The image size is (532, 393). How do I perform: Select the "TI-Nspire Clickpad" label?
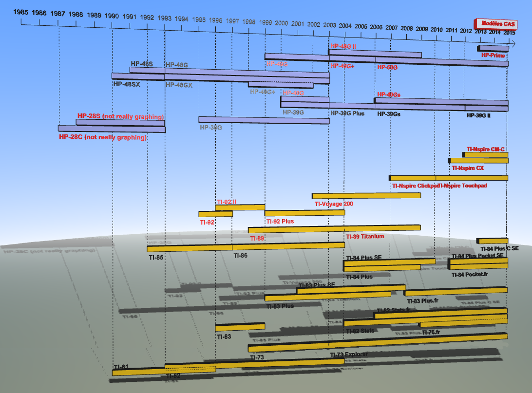pos(415,186)
